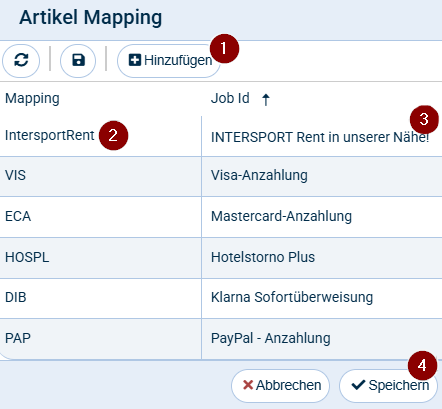The height and width of the screenshot is (409, 442).
Task: Select the VIS mapping cell
Action: point(101,176)
